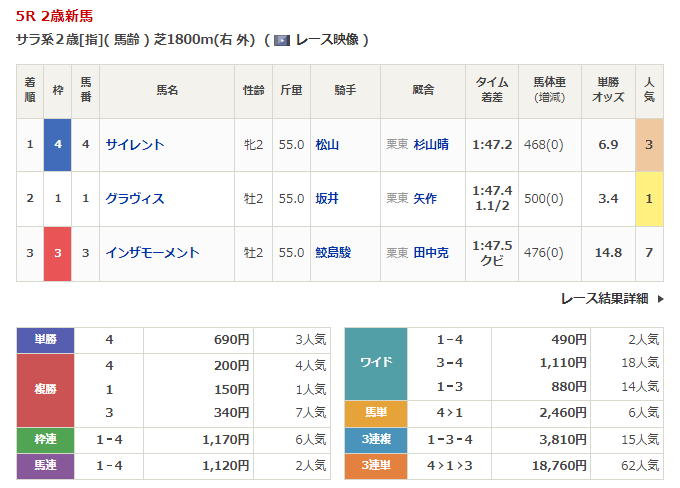The width and height of the screenshot is (680, 488).
Task: Open the レース映像 race video link
Action: coord(326,41)
